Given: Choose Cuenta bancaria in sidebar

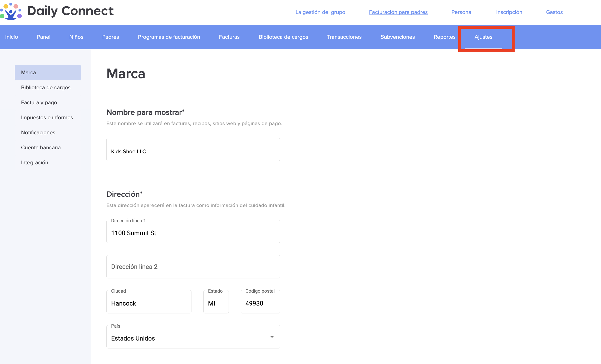Looking at the screenshot, I should (41, 147).
